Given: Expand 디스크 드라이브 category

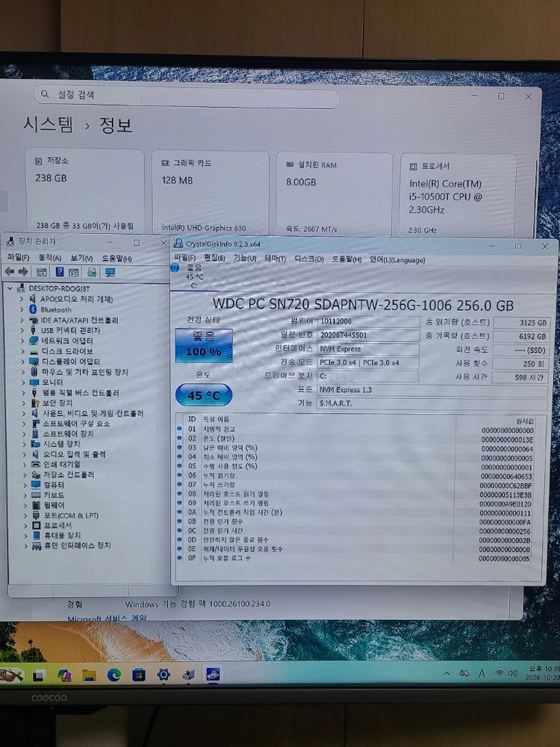Looking at the screenshot, I should (22, 351).
